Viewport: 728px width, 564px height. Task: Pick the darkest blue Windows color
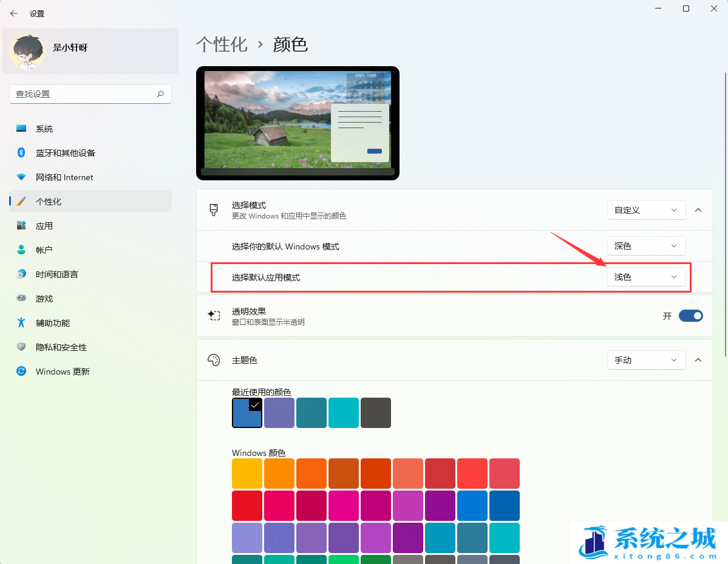tap(504, 506)
